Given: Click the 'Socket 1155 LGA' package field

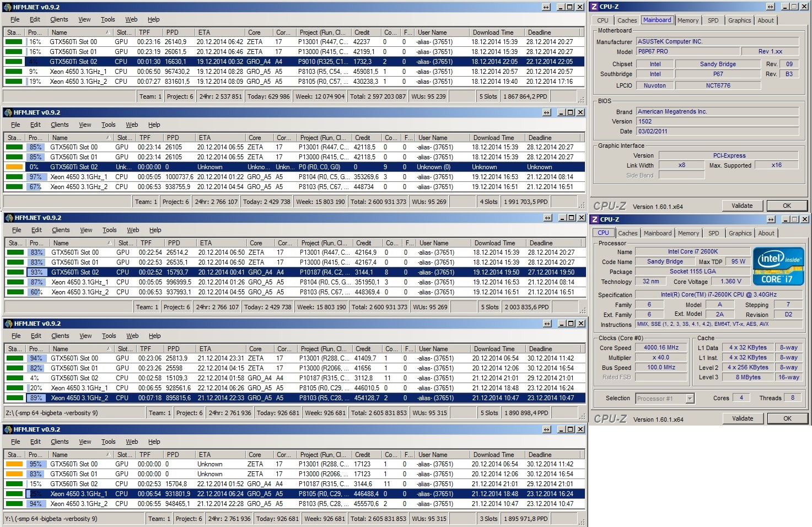Looking at the screenshot, I should pyautogui.click(x=692, y=271).
